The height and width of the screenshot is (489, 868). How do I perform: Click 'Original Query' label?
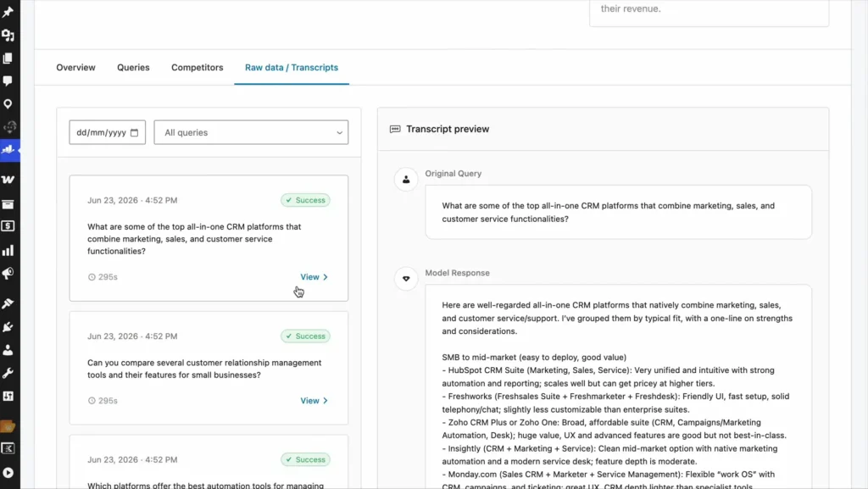coord(453,173)
